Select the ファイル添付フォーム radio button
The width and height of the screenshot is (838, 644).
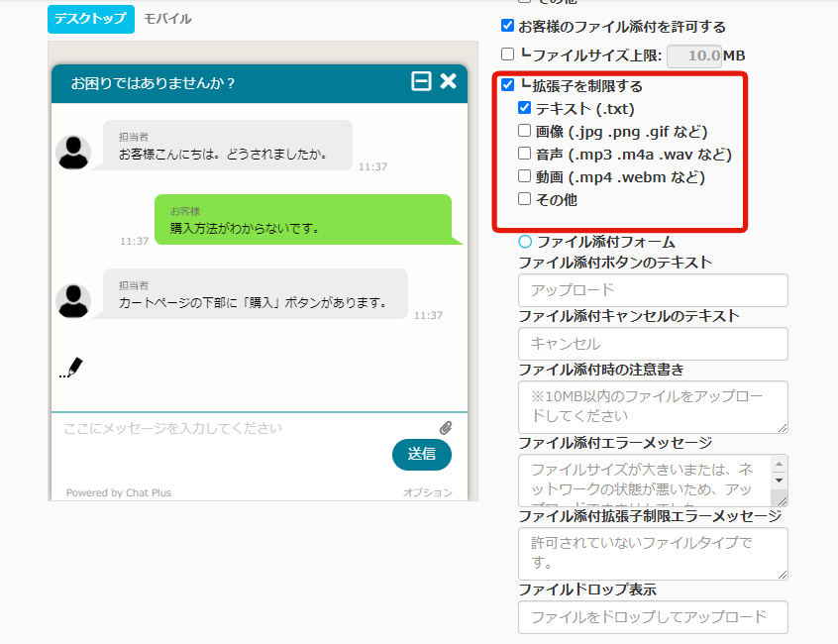[x=526, y=242]
